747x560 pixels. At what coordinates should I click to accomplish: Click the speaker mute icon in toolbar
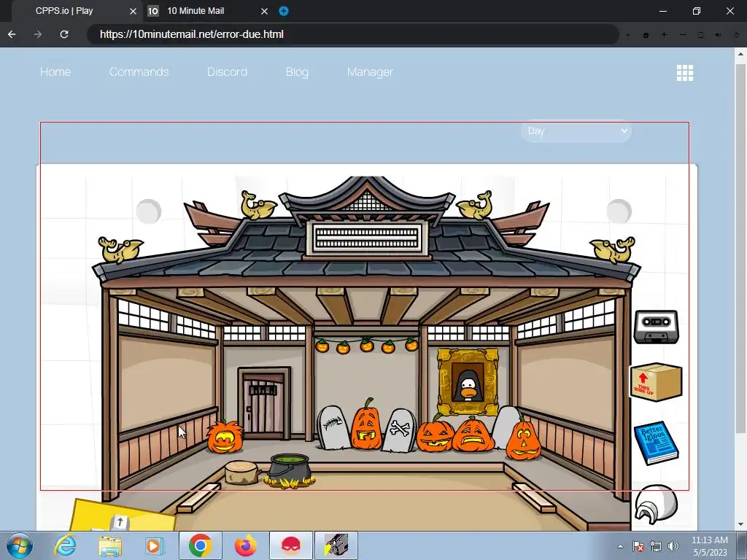[718, 35]
